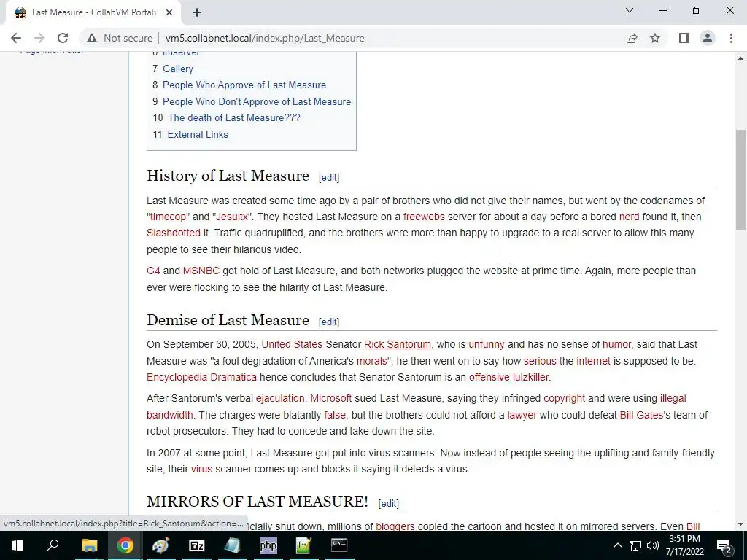Screen dimensions: 747x560
Task: Close the Last Measure tab
Action: [169, 12]
